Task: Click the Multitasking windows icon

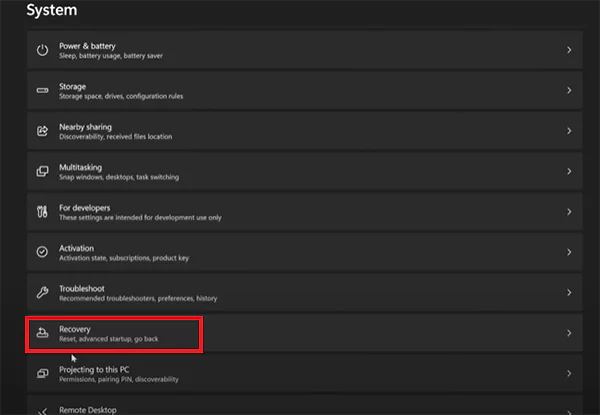Action: coord(42,171)
